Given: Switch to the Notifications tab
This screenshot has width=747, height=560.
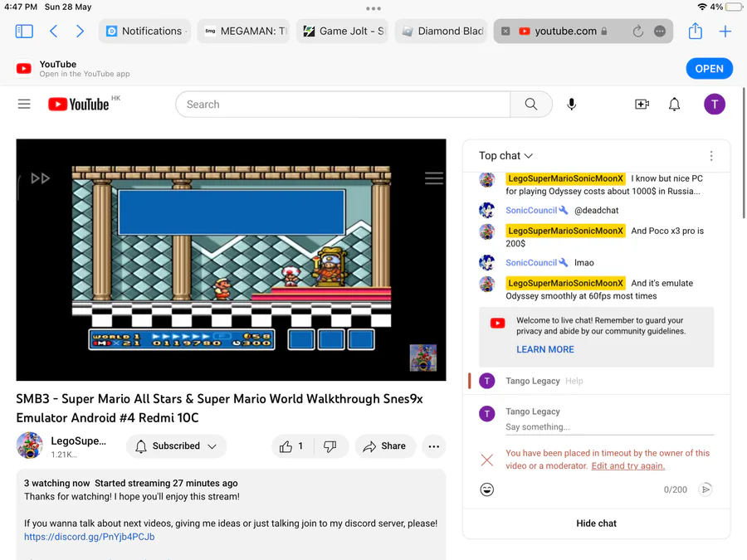Looking at the screenshot, I should pos(144,32).
